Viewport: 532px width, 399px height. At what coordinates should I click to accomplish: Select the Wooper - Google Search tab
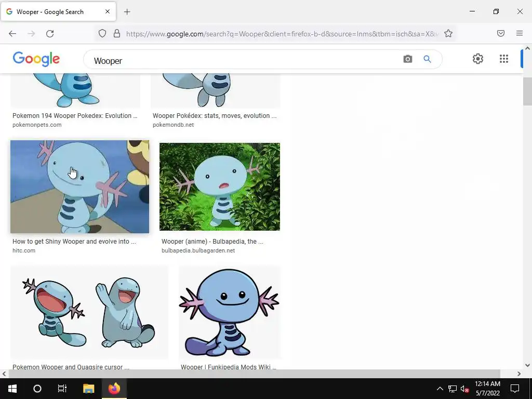pos(58,11)
